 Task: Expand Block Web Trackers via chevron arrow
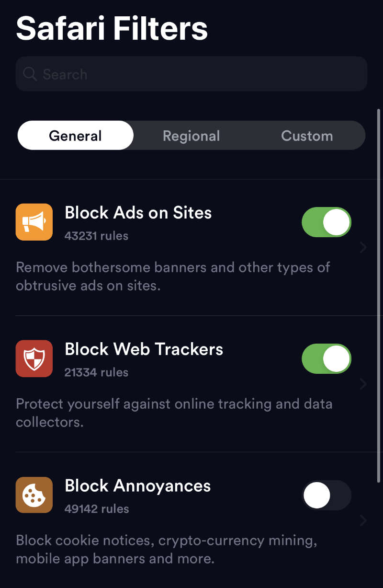(363, 384)
